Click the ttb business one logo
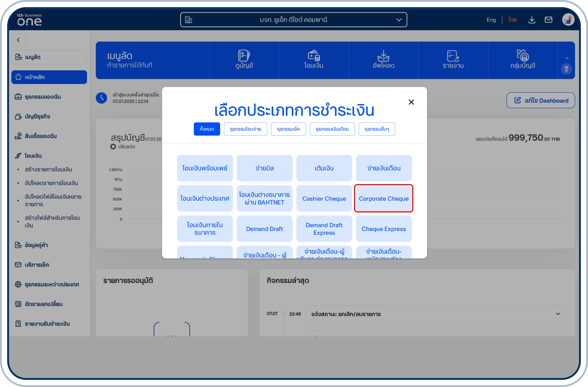588x387 pixels. [29, 20]
